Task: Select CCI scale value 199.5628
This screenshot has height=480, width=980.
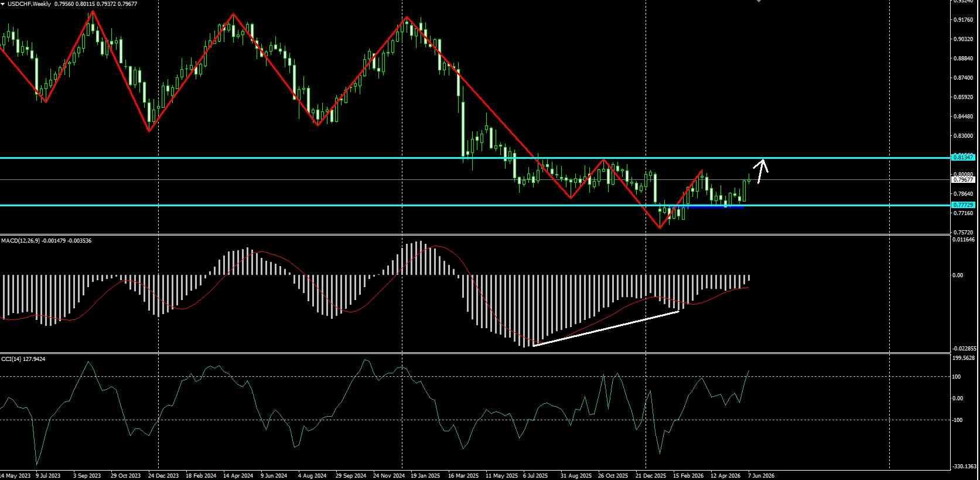Action: [965, 358]
